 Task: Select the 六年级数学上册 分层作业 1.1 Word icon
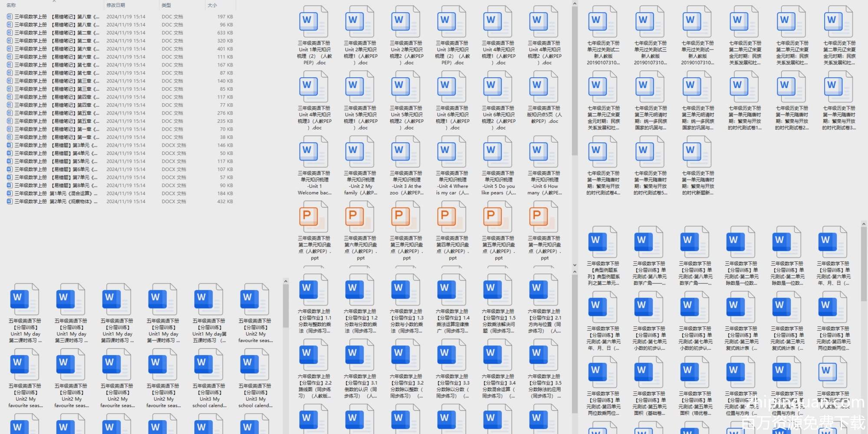pyautogui.click(x=313, y=290)
